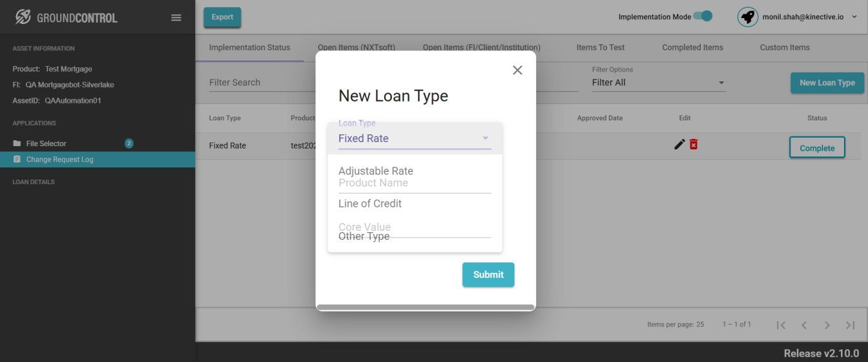Screen dimensions: 868x362
Task: Click the pencil edit icon for Fixed Rate
Action: click(x=679, y=144)
